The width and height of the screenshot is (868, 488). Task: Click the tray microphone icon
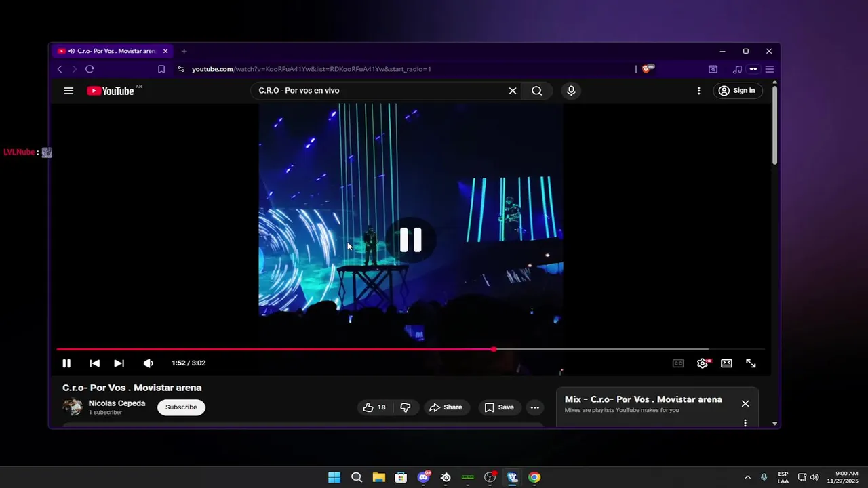pyautogui.click(x=764, y=477)
